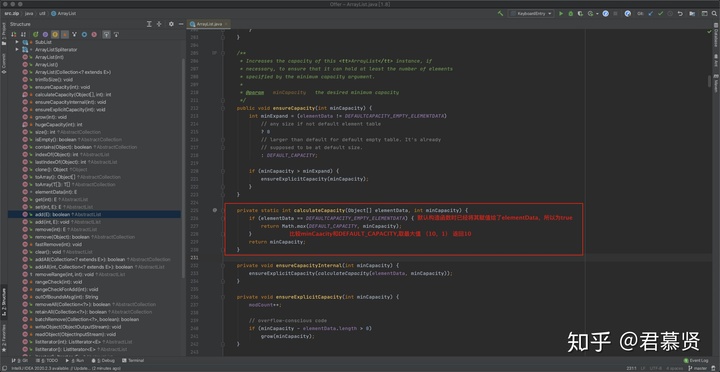Screen dimensions: 720x372
Task: Toggle Sort by Visibility
Action: pyautogui.click(x=13, y=34)
